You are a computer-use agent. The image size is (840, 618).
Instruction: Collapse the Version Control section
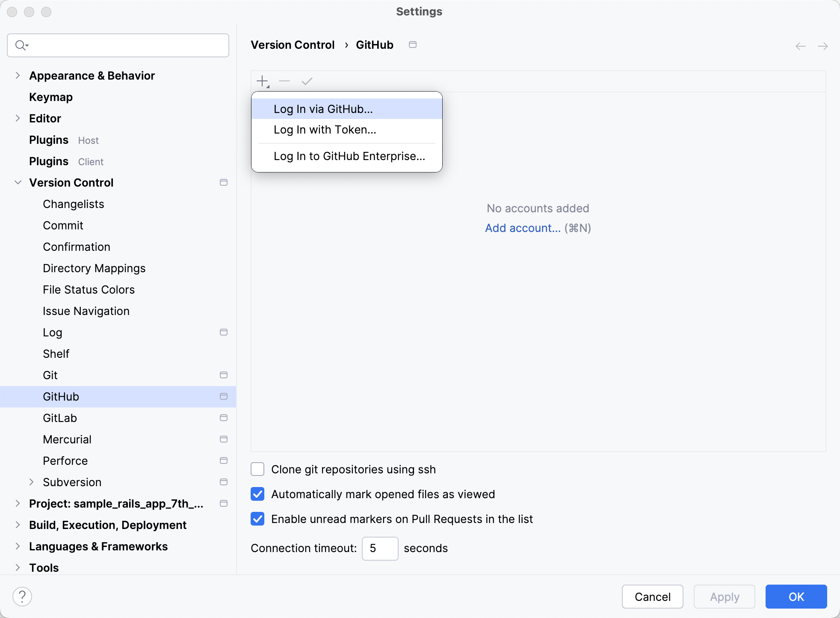(18, 182)
